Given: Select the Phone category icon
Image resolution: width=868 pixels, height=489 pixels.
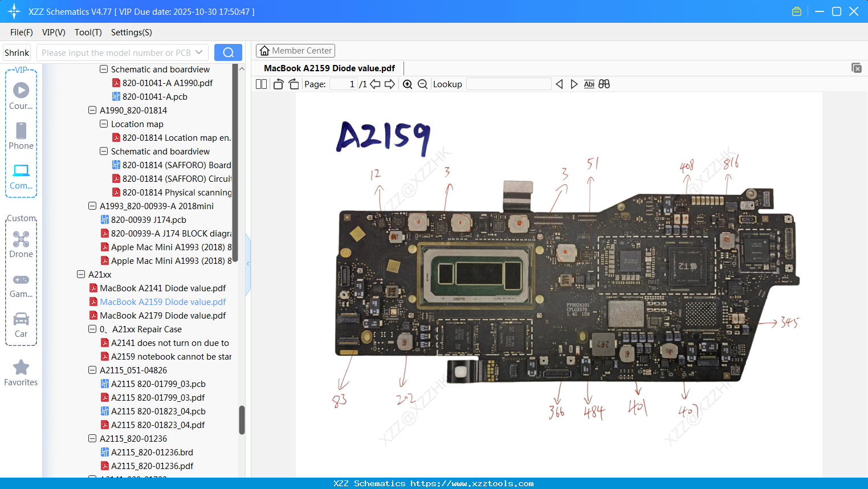Looking at the screenshot, I should [21, 136].
